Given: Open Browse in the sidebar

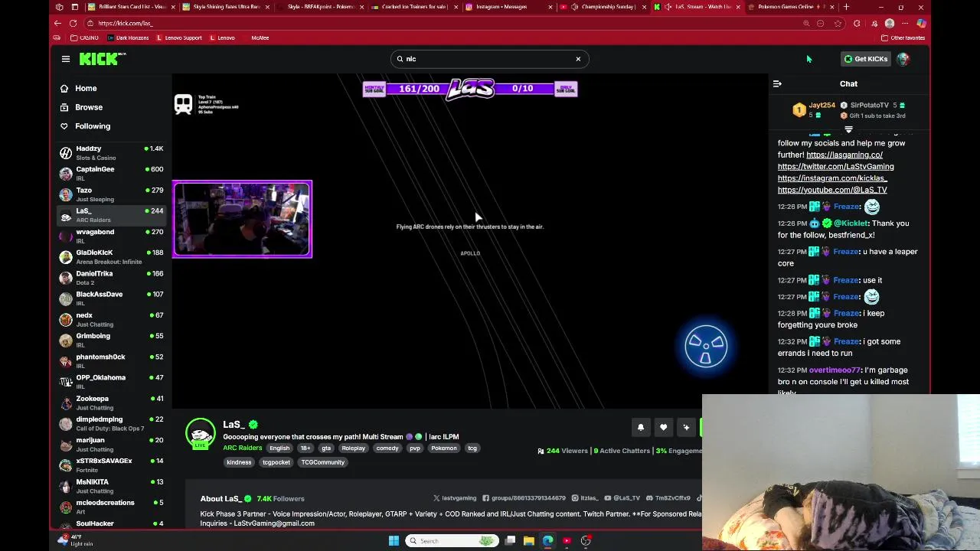Looking at the screenshot, I should [88, 107].
